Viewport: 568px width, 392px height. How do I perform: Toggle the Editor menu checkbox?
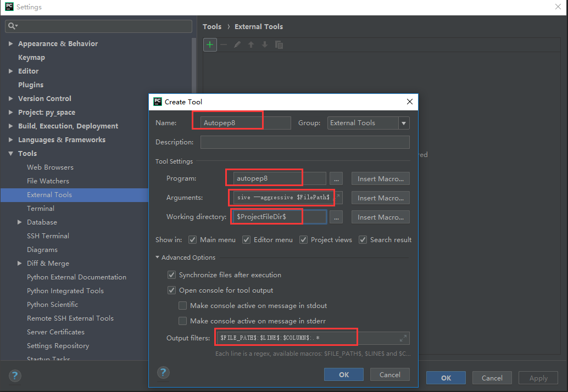pos(247,240)
